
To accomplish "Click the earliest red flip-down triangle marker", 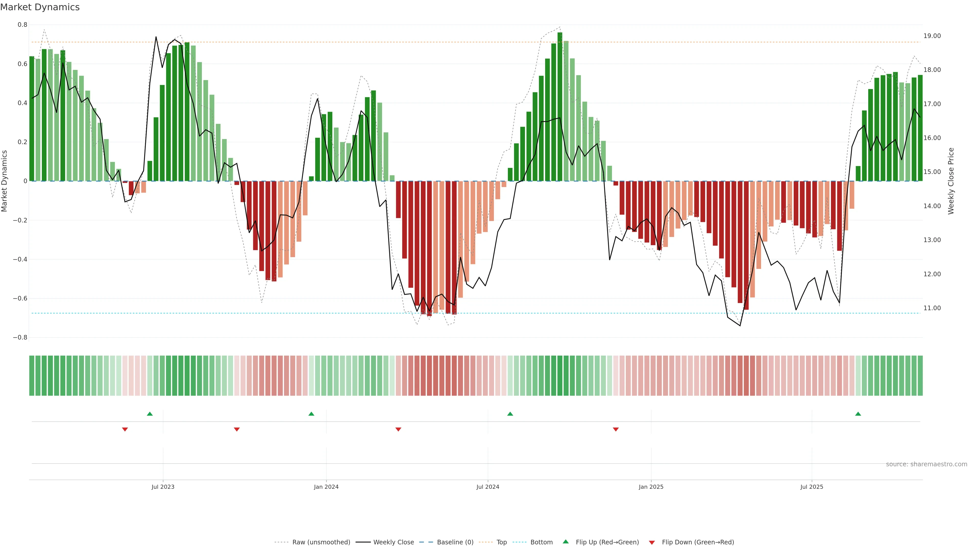I will coord(125,429).
